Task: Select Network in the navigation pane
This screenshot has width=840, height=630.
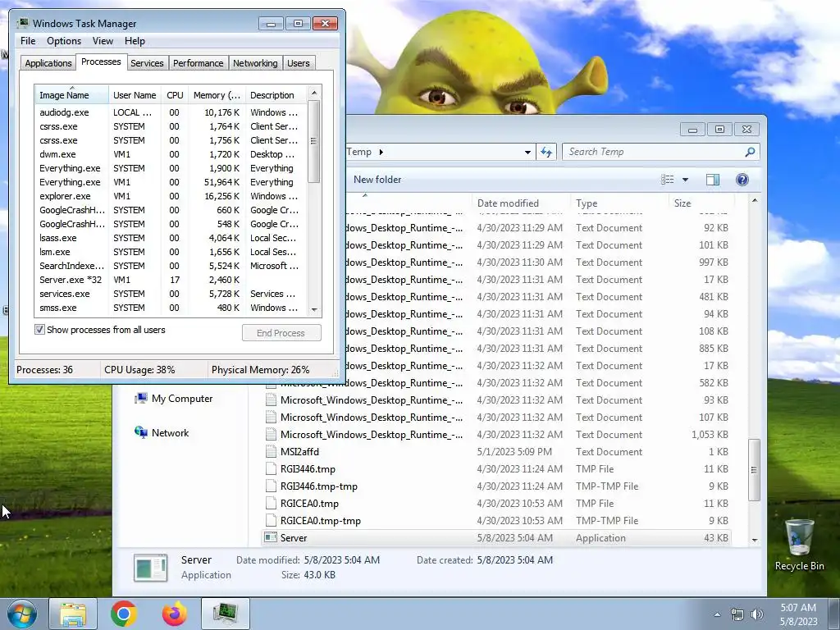Action: tap(162, 433)
